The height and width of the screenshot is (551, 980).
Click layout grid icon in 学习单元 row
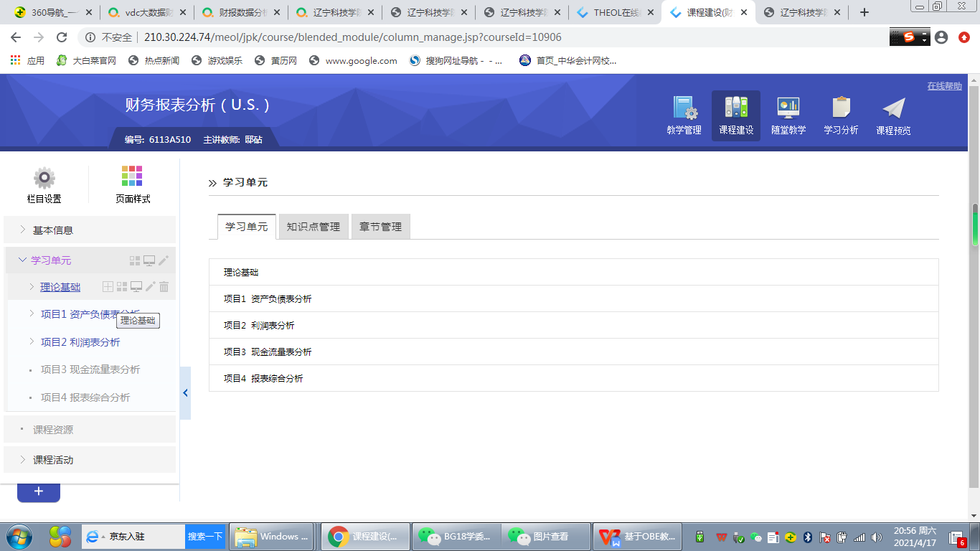tap(135, 260)
